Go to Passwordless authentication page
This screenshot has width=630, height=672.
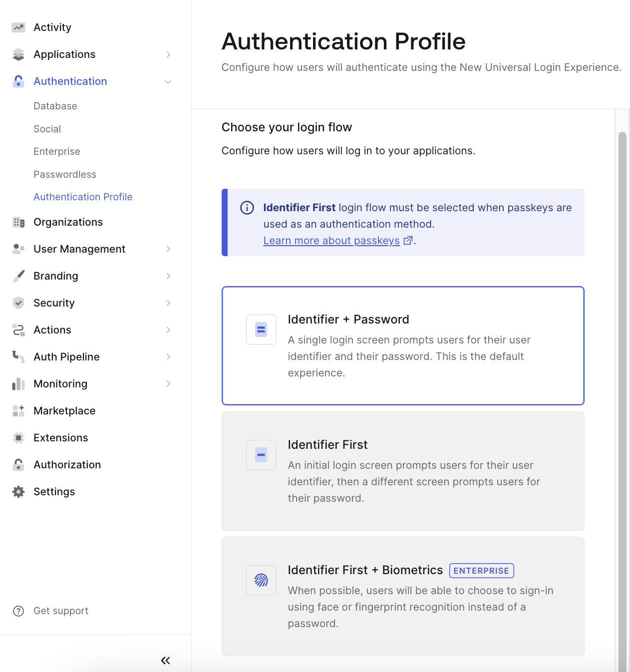[x=65, y=174]
